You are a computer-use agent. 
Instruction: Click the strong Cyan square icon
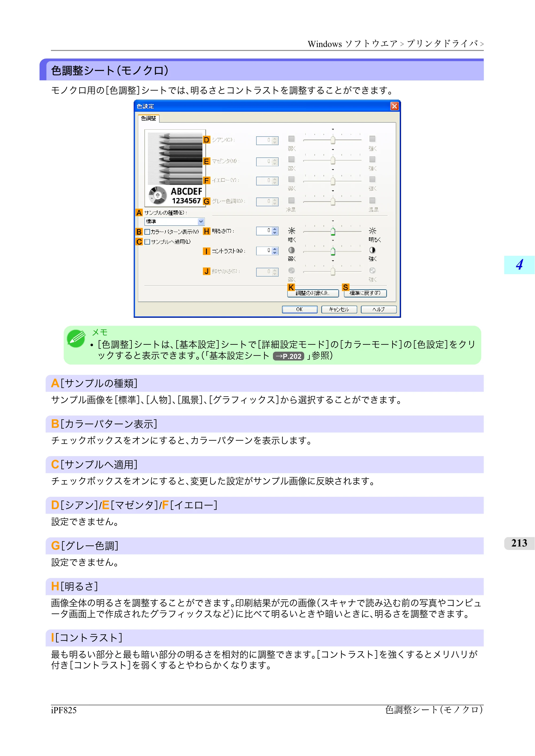tap(372, 139)
